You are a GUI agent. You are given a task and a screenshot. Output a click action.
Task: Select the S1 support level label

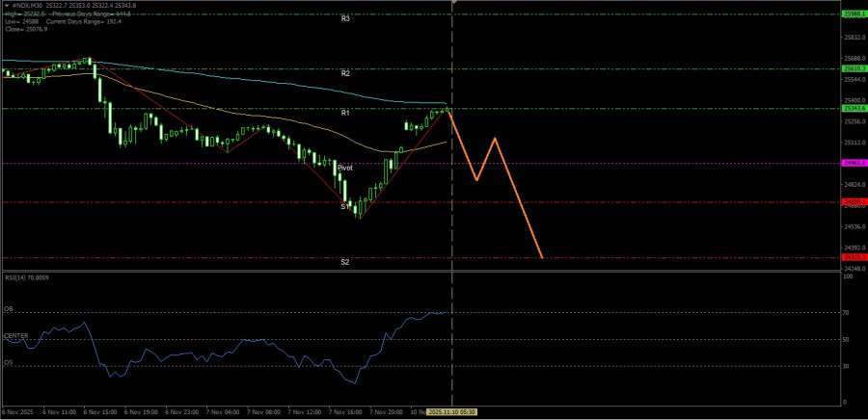344,206
